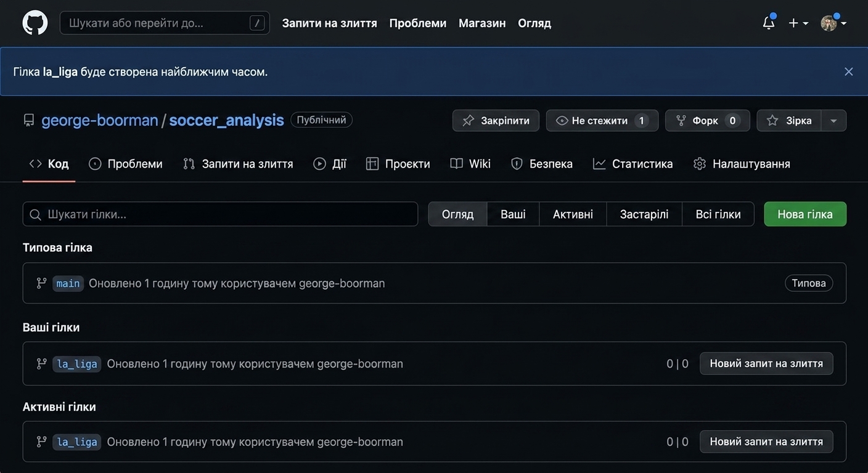Switch to the repository Проблеми tab
This screenshot has width=868, height=473.
(x=126, y=164)
